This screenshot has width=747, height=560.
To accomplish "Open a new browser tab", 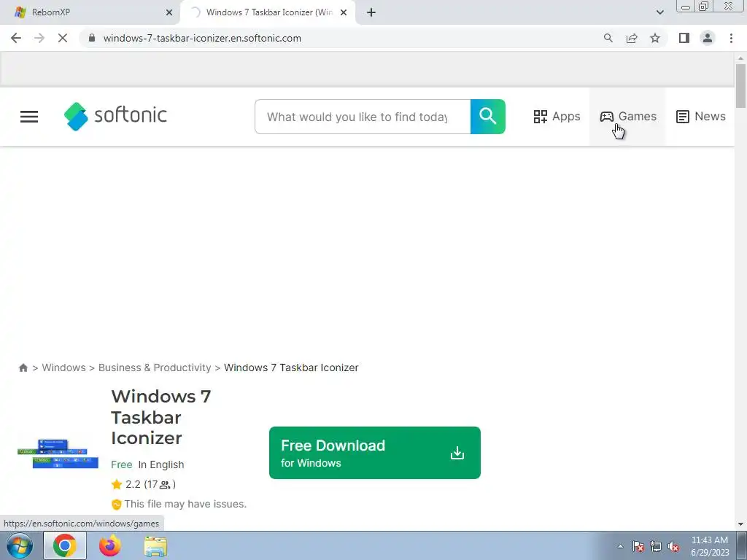I will tap(371, 12).
